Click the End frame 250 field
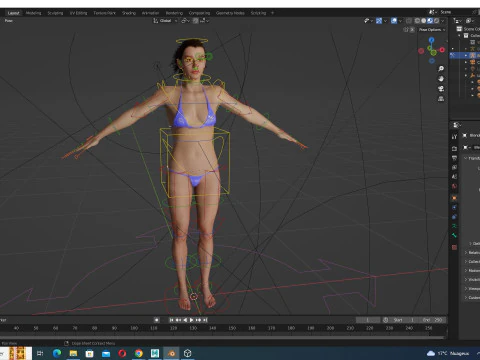 coord(432,320)
